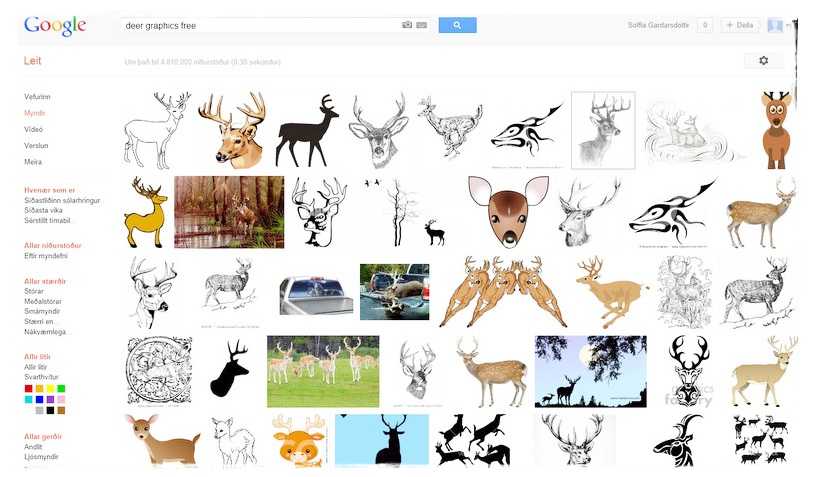This screenshot has height=477, width=814.
Task: Open Sérstillt tímabil custom date range
Action: pos(48,220)
